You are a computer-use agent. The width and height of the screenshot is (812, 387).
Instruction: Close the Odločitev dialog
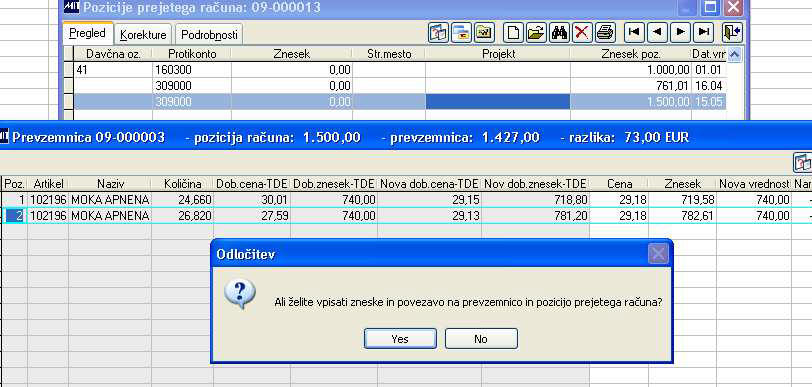tap(658, 254)
